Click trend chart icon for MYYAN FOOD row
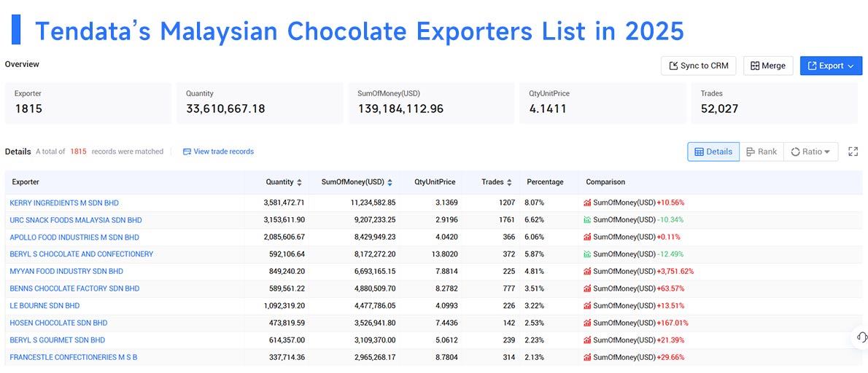Screen dimensions: 868x373 coord(587,271)
